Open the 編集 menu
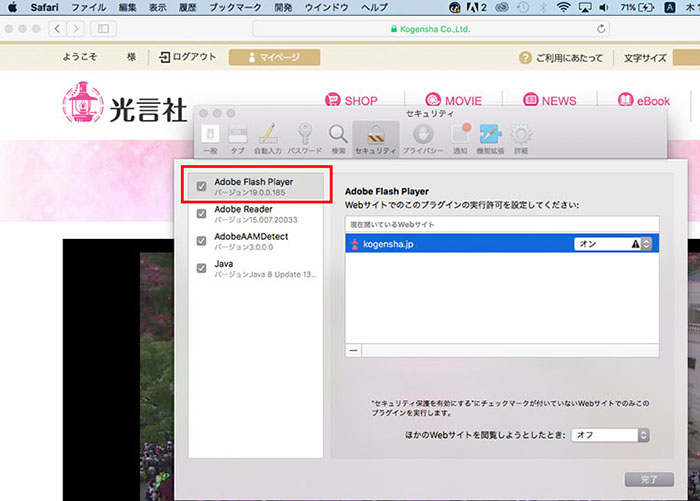The height and width of the screenshot is (501, 700). (128, 7)
